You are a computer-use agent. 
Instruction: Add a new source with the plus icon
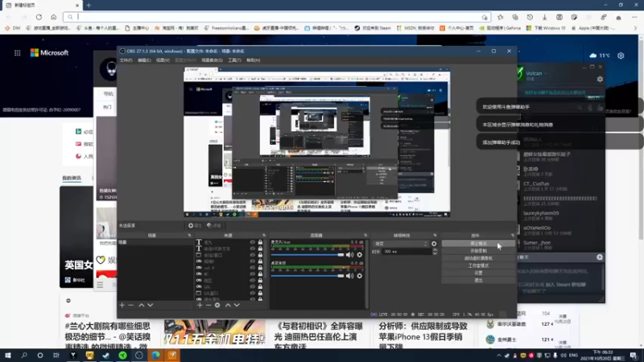click(x=200, y=305)
